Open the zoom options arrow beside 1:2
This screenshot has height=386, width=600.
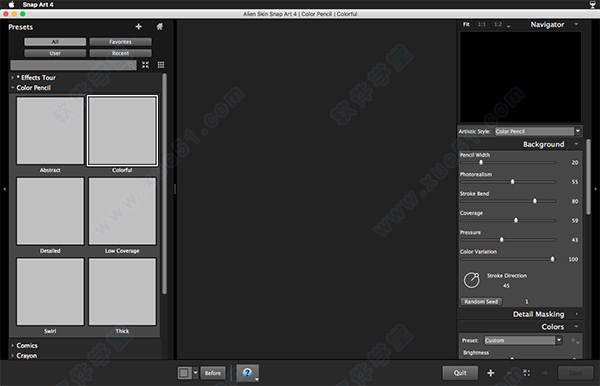509,26
